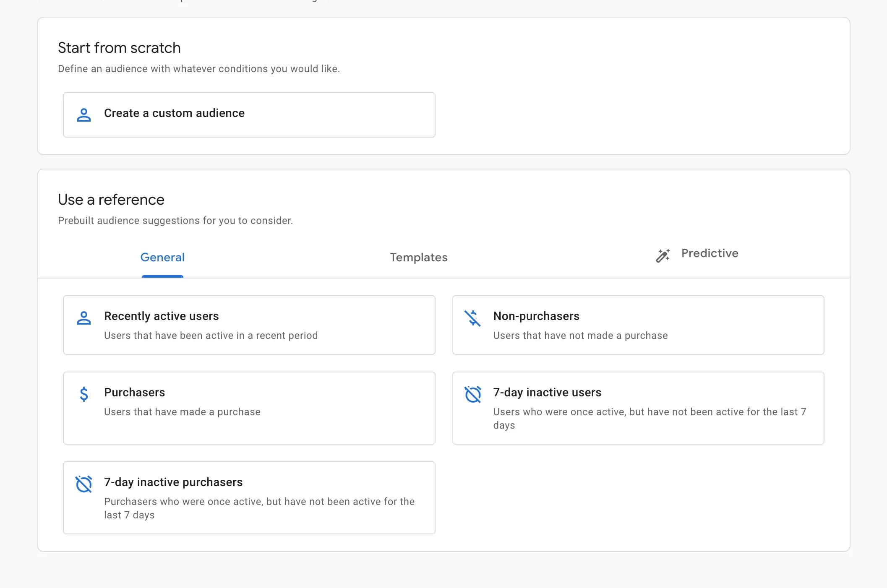Click the person icon for Recently active users
The width and height of the screenshot is (887, 588).
click(x=84, y=318)
